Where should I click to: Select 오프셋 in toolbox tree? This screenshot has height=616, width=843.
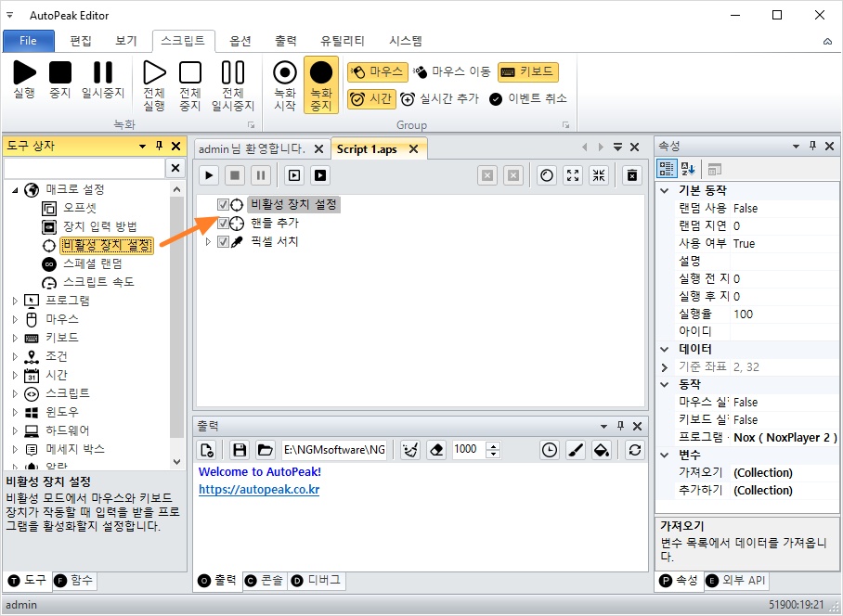pyautogui.click(x=80, y=208)
